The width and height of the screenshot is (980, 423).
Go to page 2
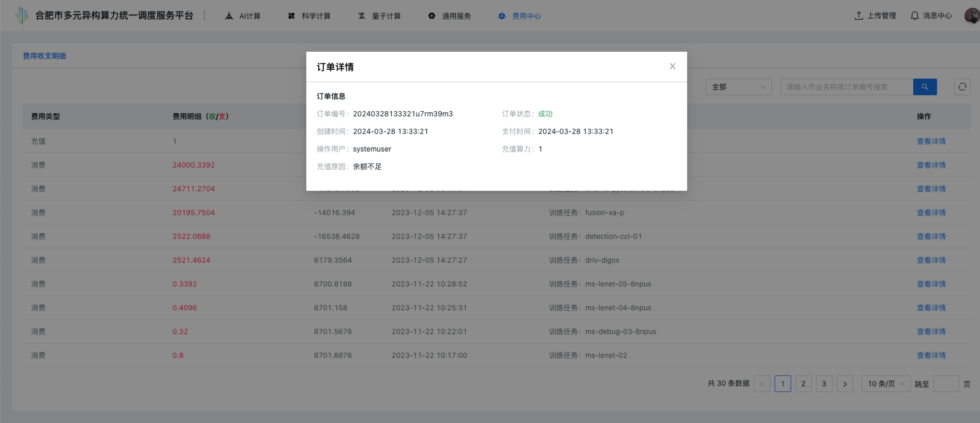click(803, 384)
